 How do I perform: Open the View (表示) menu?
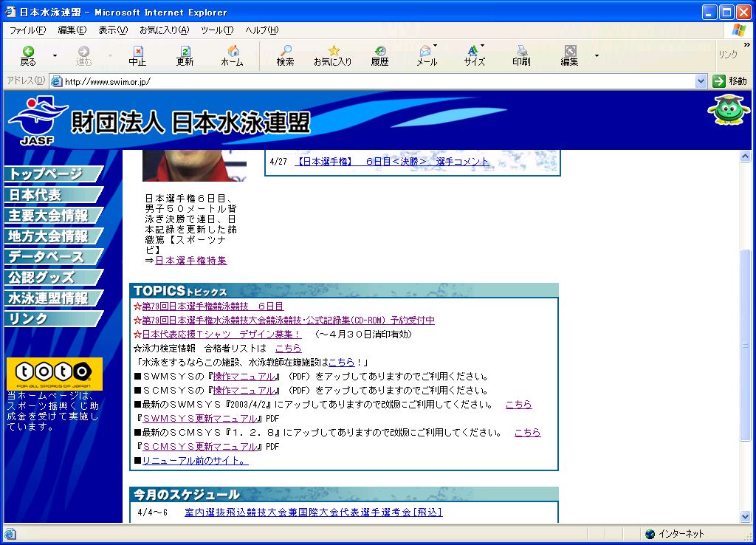click(113, 30)
